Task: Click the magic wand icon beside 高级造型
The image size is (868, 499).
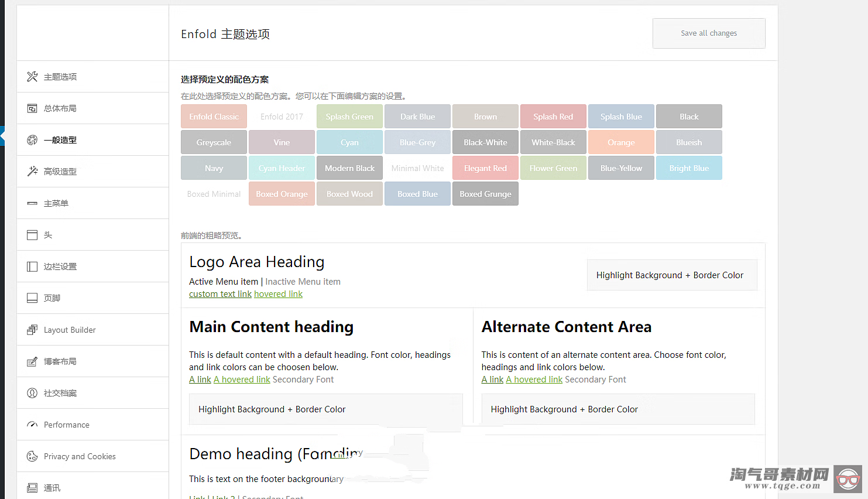Action: click(32, 172)
